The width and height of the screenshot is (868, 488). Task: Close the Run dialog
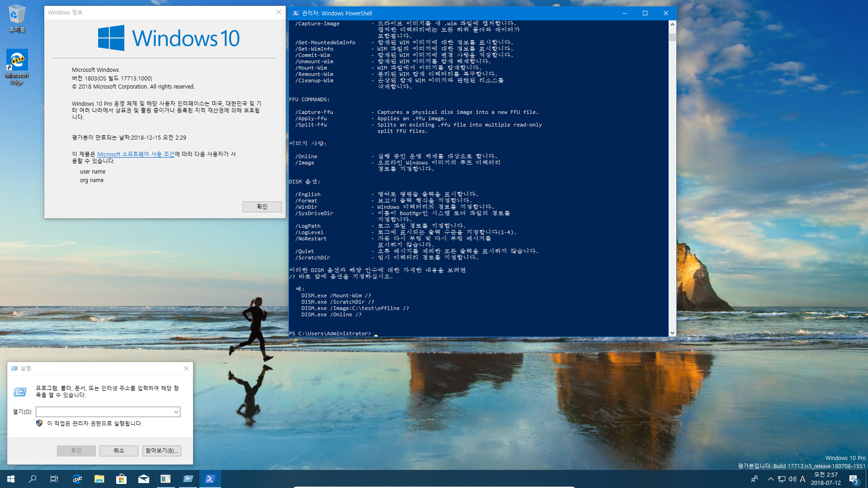186,368
